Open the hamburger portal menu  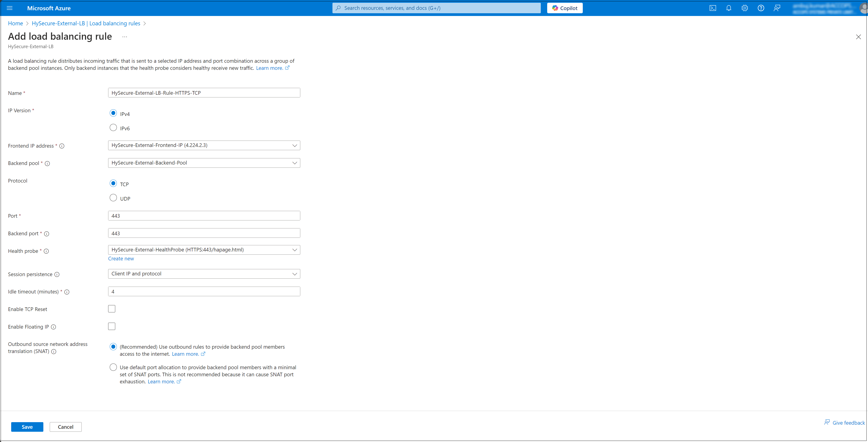(x=9, y=8)
